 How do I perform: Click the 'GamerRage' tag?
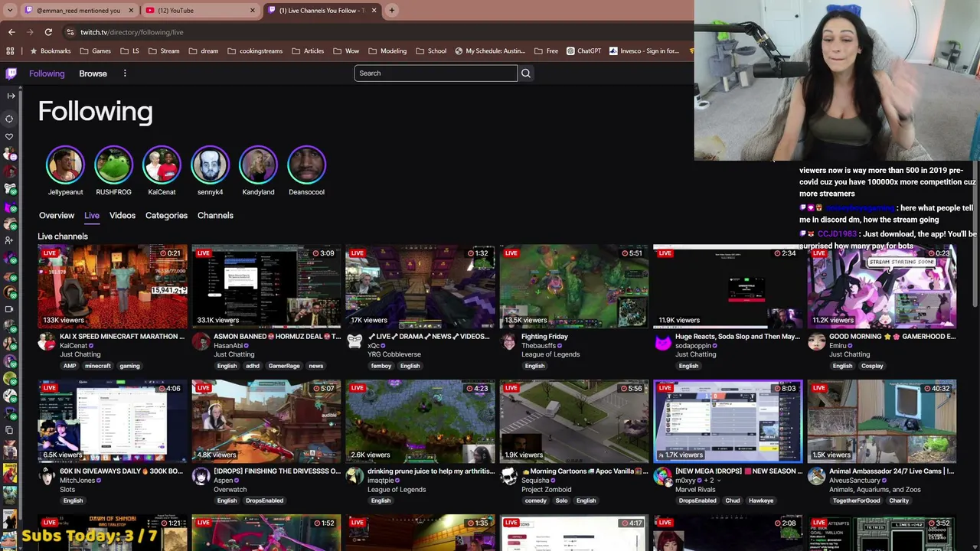coord(284,366)
